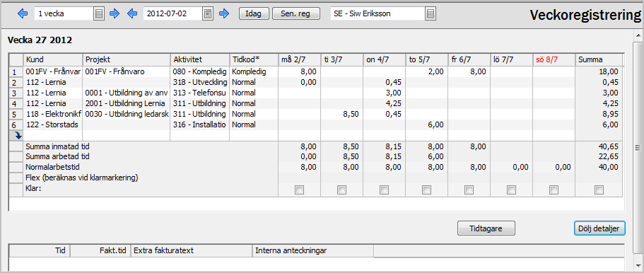Open the period list beside '1 vecka'
Image resolution: width=644 pixels, height=273 pixels.
pyautogui.click(x=98, y=13)
